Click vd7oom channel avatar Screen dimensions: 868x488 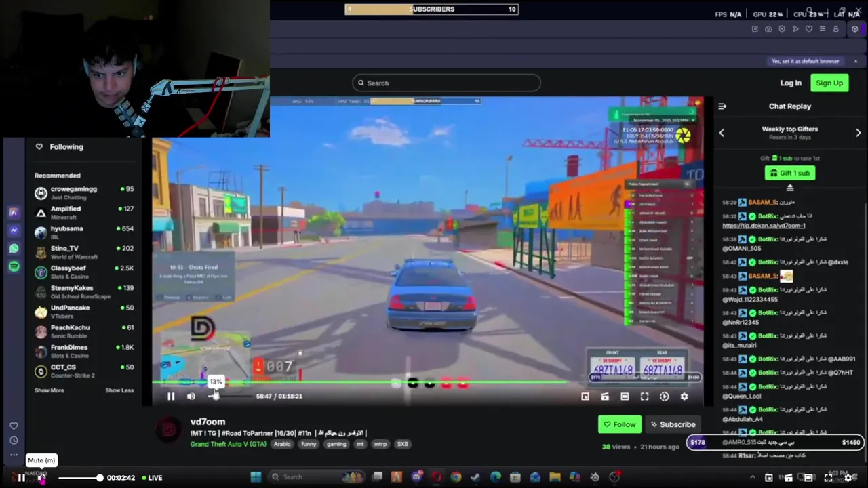point(169,430)
